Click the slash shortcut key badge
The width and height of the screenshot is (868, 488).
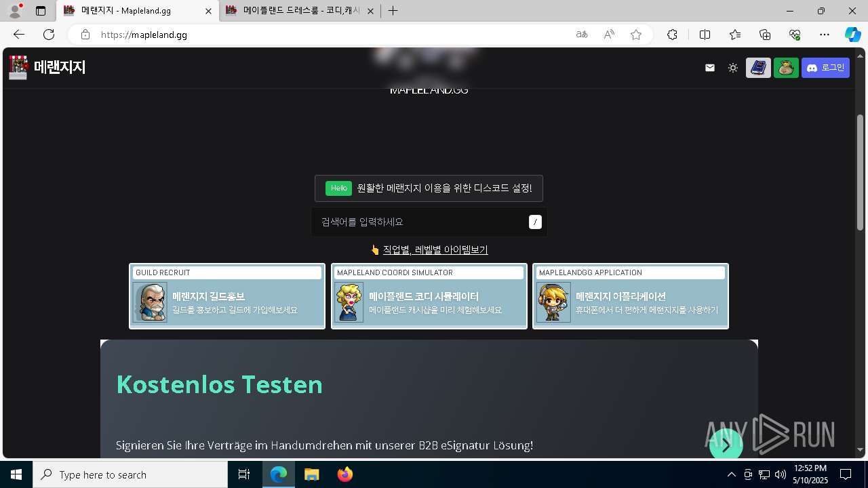tap(535, 222)
